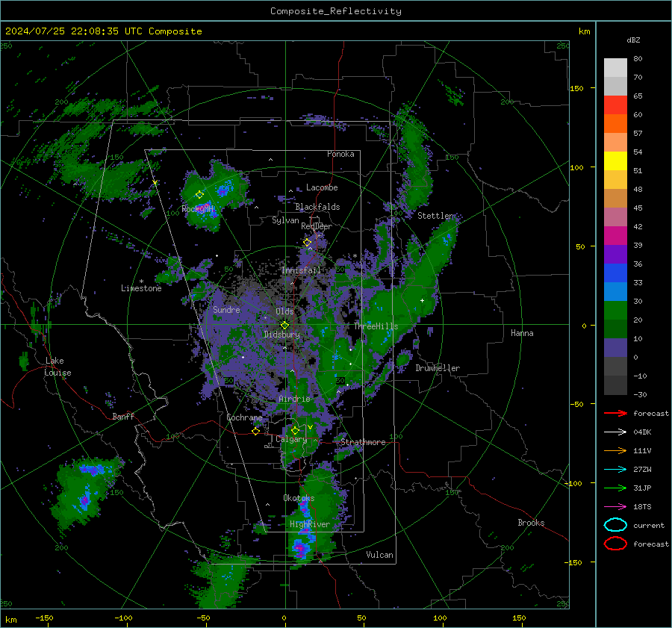
Task: Select the yellow 51-54 dBZ color swatch
Action: [615, 161]
